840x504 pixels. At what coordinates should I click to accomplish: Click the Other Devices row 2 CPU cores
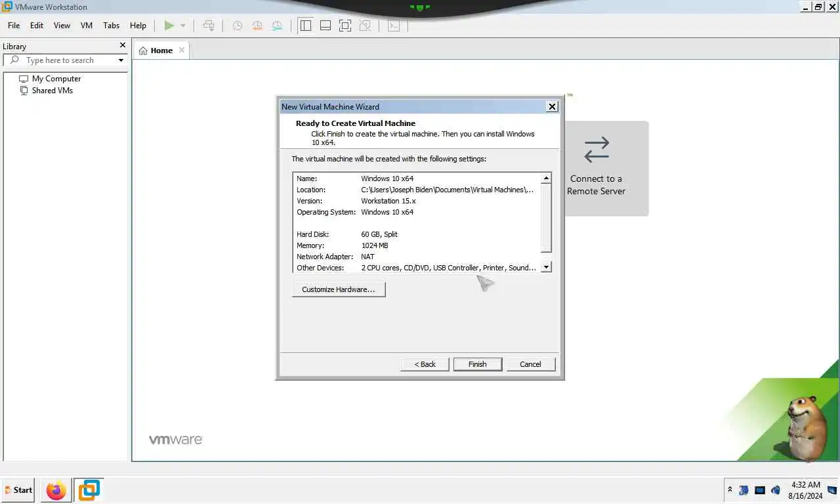click(417, 268)
